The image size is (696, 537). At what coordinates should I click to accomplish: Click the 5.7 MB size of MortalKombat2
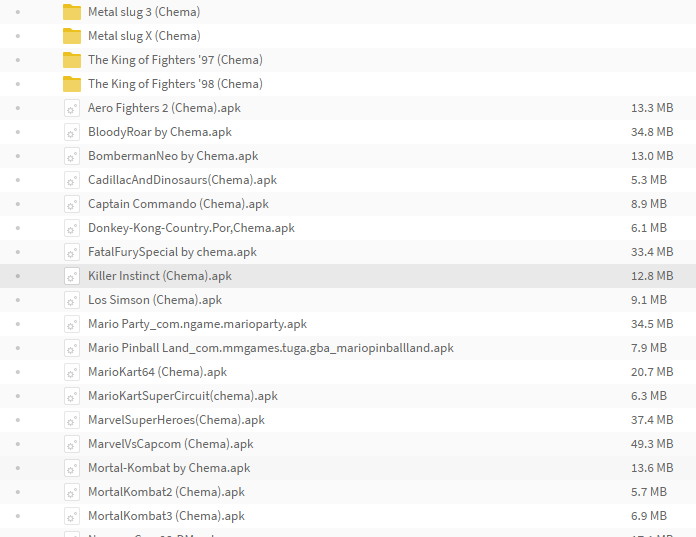tap(649, 491)
